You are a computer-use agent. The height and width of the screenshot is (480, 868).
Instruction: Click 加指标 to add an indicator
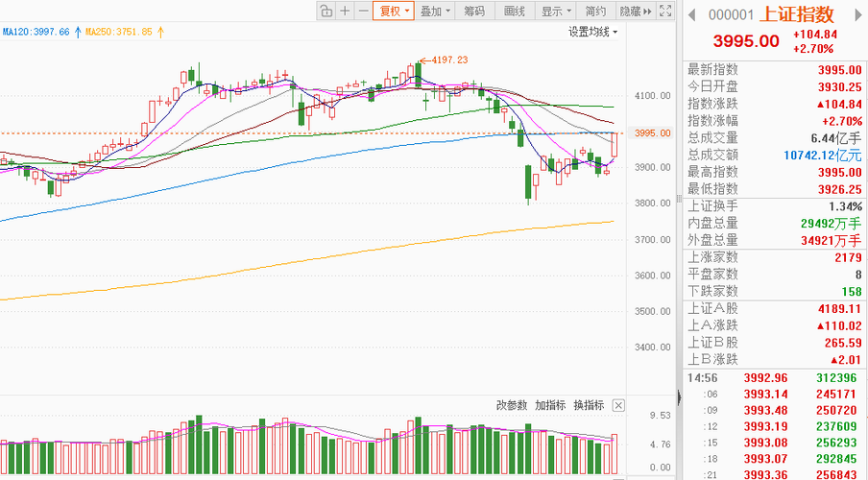[x=550, y=405]
